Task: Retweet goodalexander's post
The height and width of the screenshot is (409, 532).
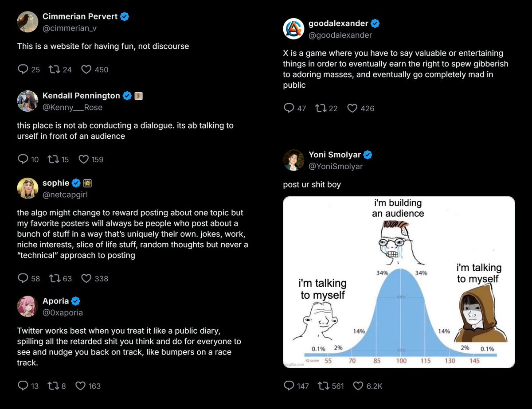Action: [x=320, y=108]
